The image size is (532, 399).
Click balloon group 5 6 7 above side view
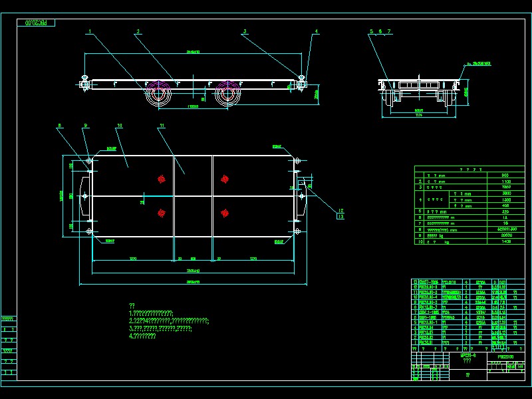pyautogui.click(x=380, y=31)
